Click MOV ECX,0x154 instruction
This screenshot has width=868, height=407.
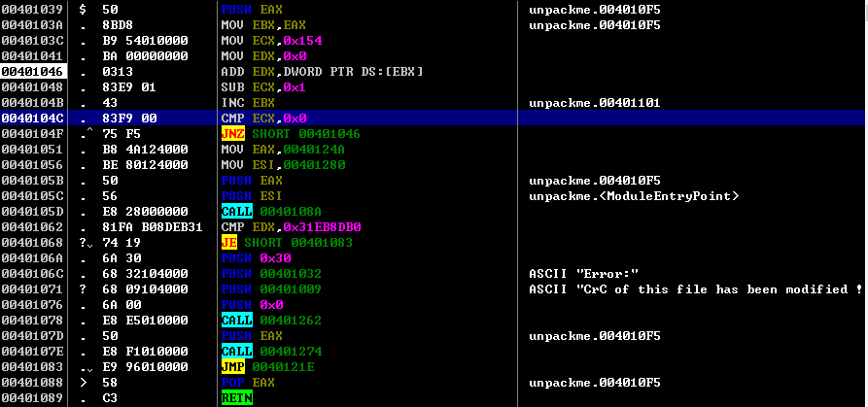tap(271, 41)
